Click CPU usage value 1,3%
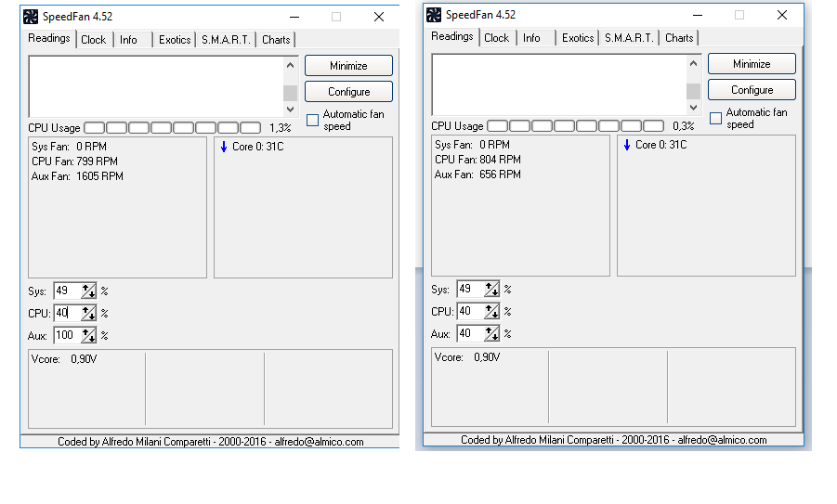 tap(281, 128)
